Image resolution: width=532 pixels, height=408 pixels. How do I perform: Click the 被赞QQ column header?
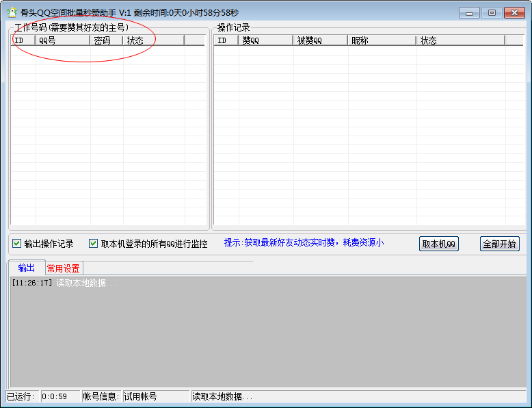(321, 40)
